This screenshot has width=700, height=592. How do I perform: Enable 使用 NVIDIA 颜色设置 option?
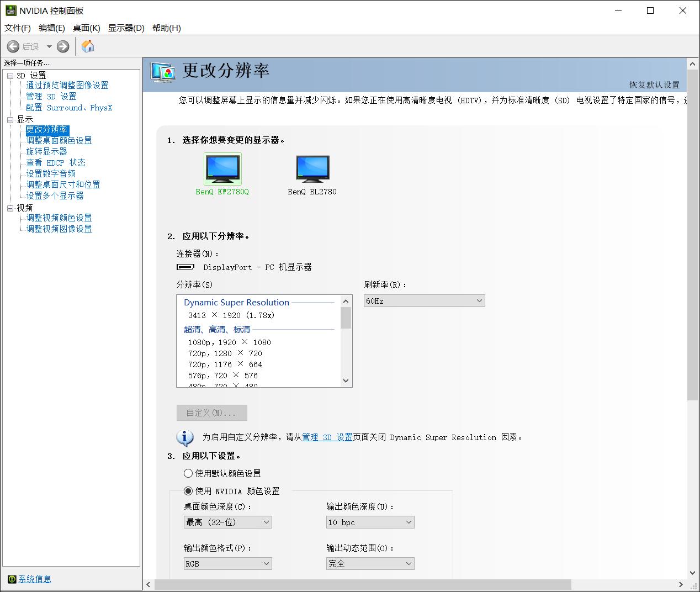click(188, 490)
